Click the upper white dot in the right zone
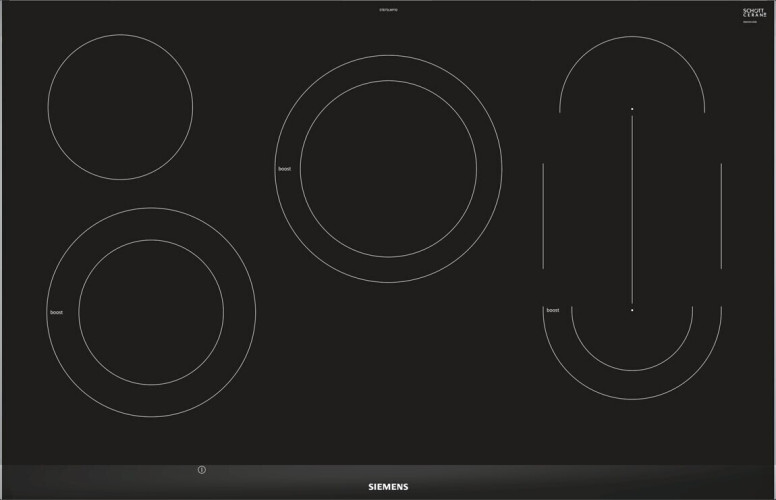Image resolution: width=776 pixels, height=500 pixels. 632,108
